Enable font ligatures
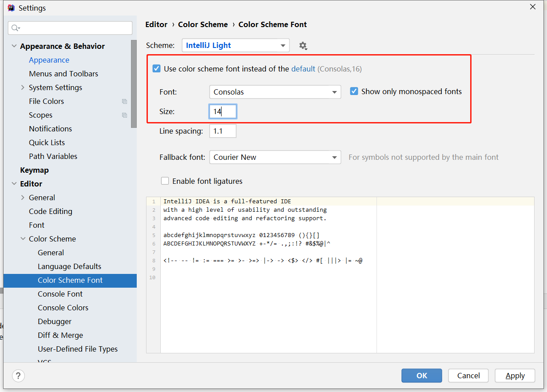Image resolution: width=547 pixels, height=392 pixels. click(x=165, y=181)
